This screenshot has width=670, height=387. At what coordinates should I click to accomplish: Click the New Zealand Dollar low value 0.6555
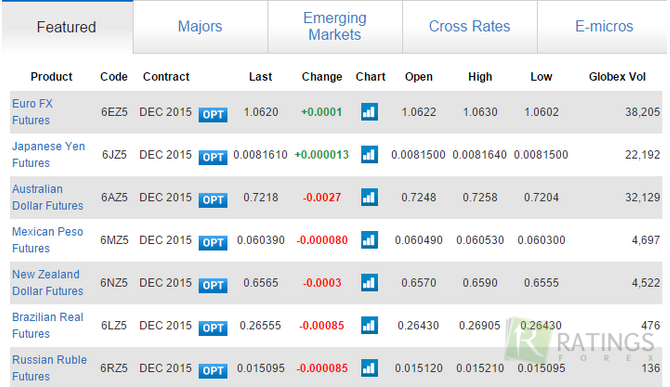541,283
